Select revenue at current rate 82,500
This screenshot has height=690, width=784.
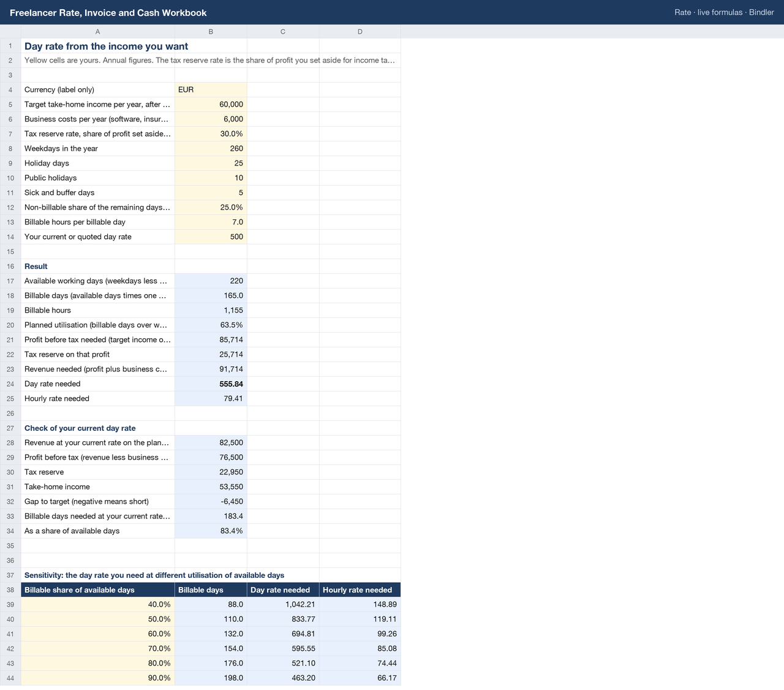pyautogui.click(x=211, y=442)
